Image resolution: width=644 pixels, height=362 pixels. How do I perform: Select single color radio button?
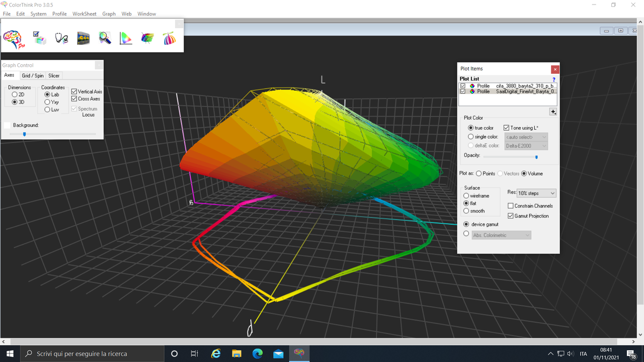click(471, 137)
